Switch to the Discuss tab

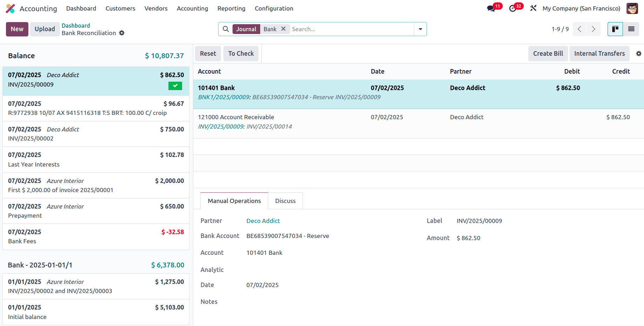285,201
